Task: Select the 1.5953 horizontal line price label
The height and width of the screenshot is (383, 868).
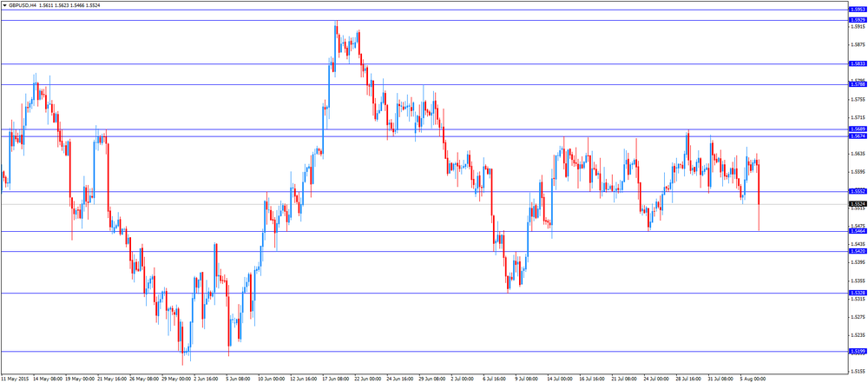Action: (x=857, y=10)
